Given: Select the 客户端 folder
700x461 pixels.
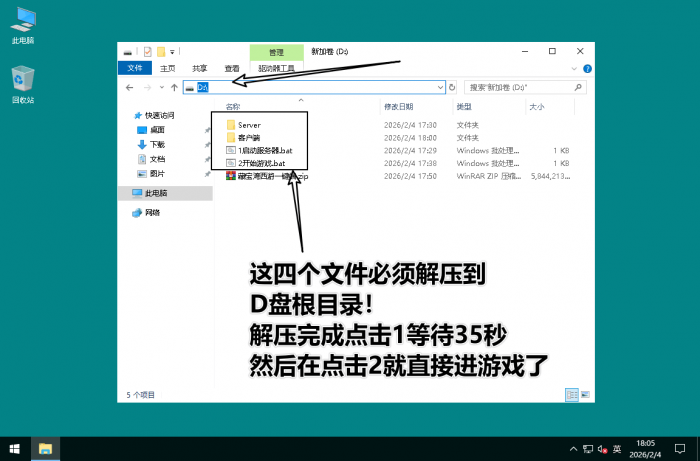Looking at the screenshot, I should 243,138.
